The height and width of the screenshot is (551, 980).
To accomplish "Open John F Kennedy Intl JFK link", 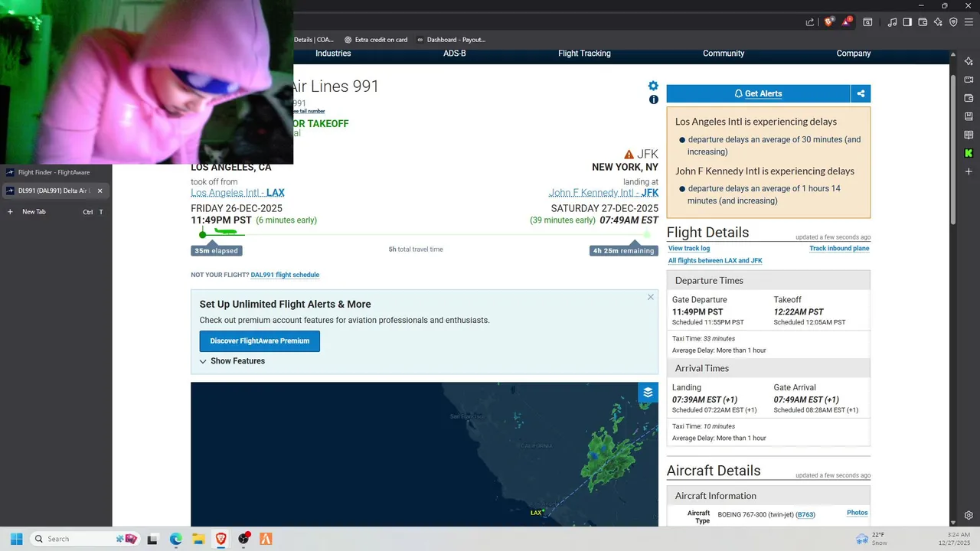I will [603, 193].
